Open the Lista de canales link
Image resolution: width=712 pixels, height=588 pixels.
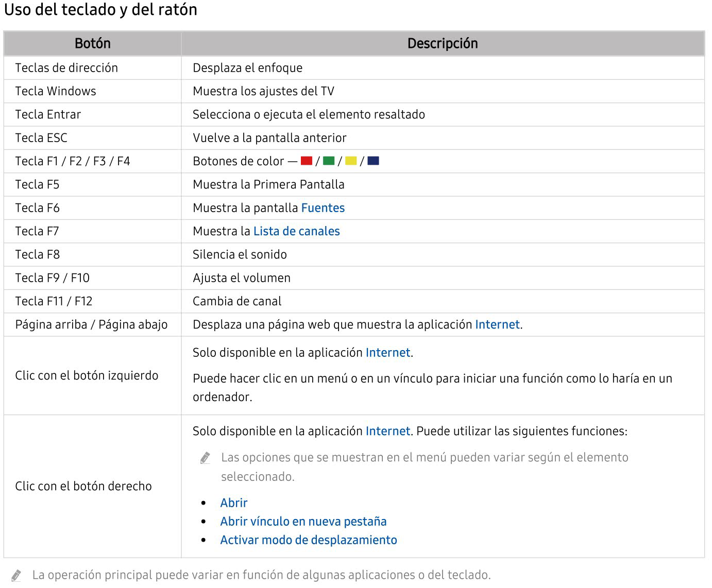click(x=296, y=231)
